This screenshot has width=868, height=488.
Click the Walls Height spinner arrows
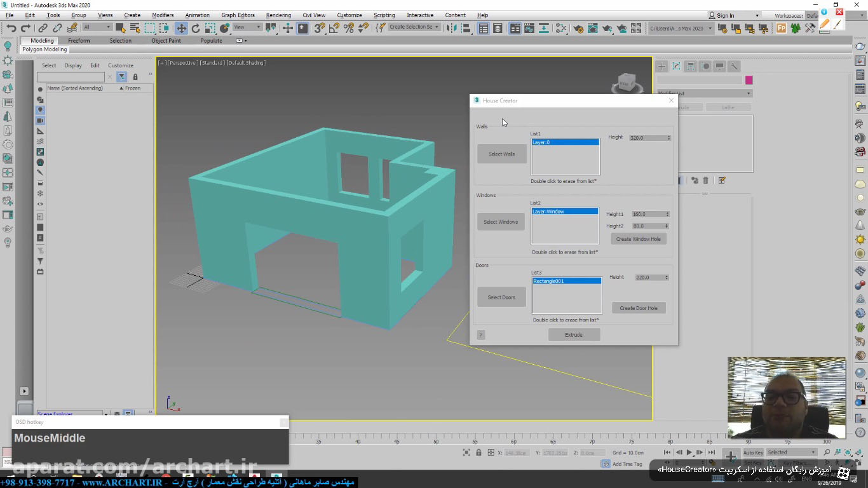pyautogui.click(x=668, y=138)
